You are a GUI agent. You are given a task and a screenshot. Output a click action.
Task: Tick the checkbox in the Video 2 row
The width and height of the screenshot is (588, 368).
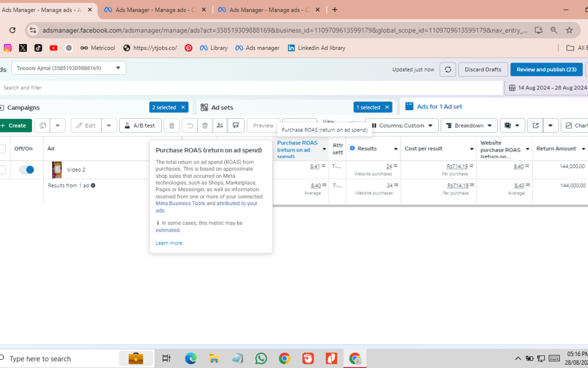coord(2,170)
